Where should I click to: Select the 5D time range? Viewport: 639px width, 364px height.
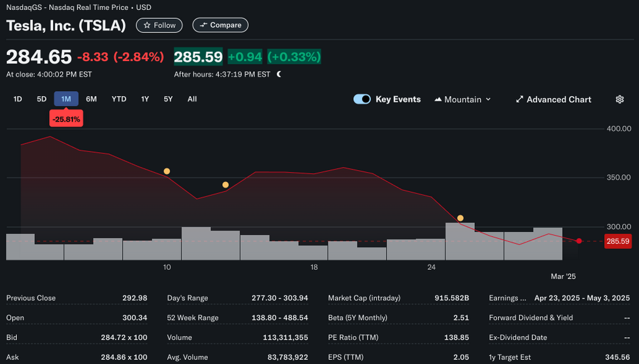pyautogui.click(x=42, y=99)
